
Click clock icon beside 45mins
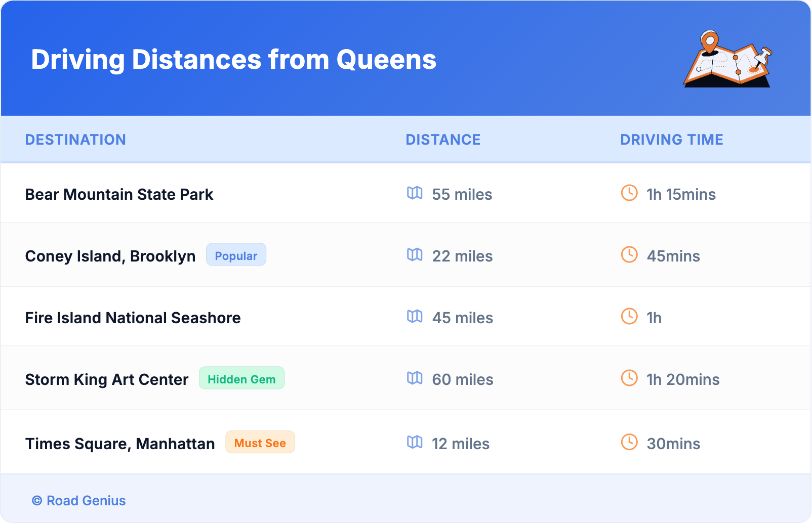click(629, 255)
